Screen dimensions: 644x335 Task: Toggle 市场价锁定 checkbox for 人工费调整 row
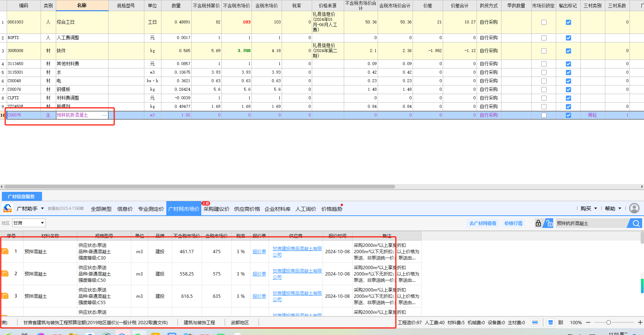click(544, 38)
